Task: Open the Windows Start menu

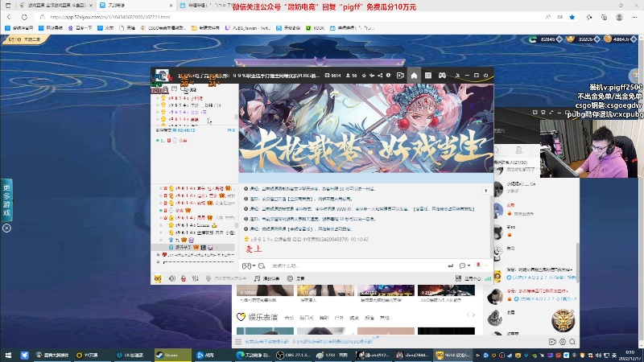Action: point(8,355)
